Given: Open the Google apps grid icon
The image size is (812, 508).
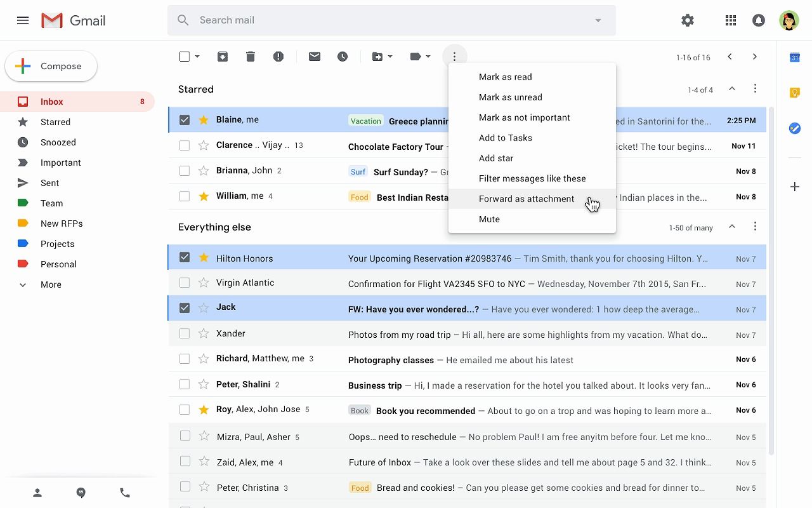Looking at the screenshot, I should click(731, 20).
